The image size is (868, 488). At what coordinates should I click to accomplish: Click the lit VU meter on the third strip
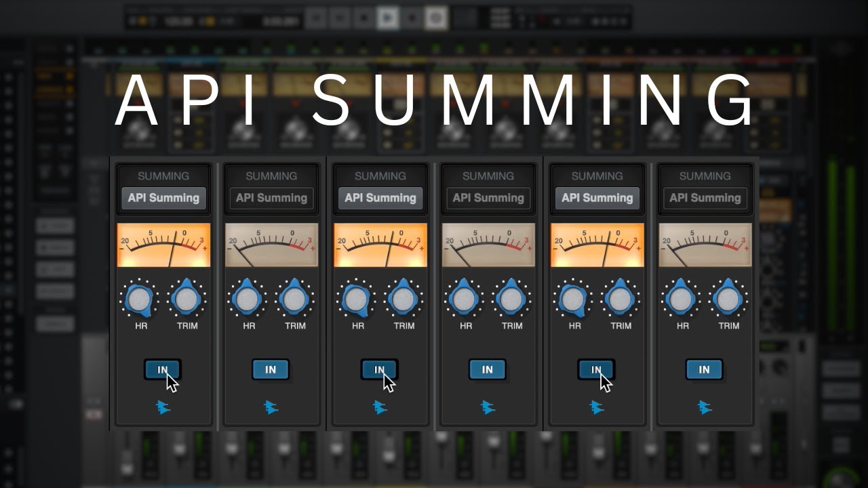click(x=380, y=245)
